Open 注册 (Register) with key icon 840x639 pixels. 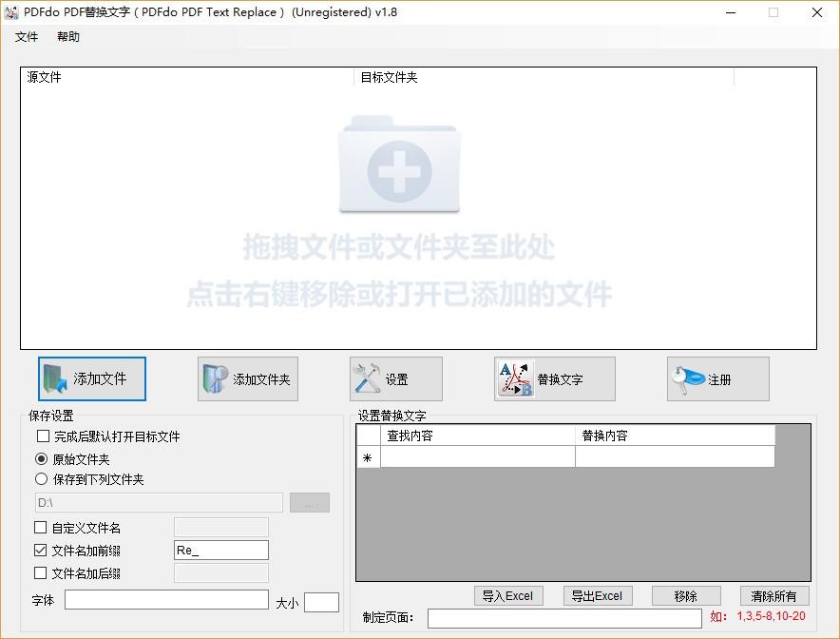tap(717, 378)
